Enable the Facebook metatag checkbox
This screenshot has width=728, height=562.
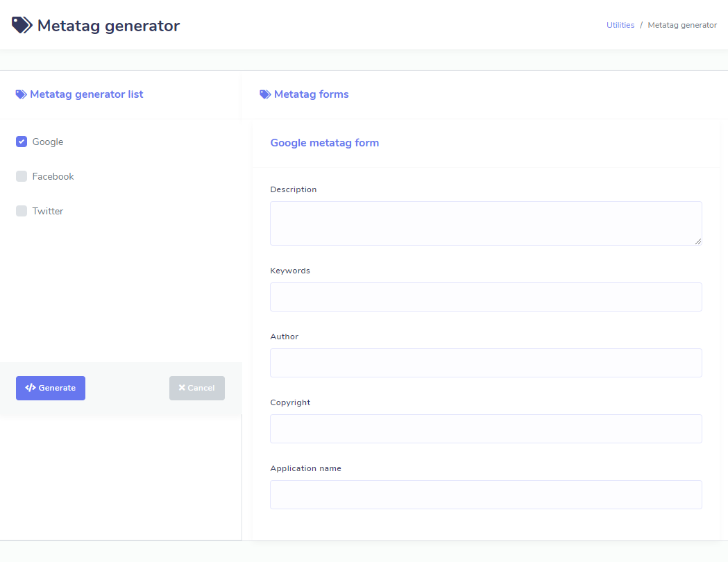(22, 176)
